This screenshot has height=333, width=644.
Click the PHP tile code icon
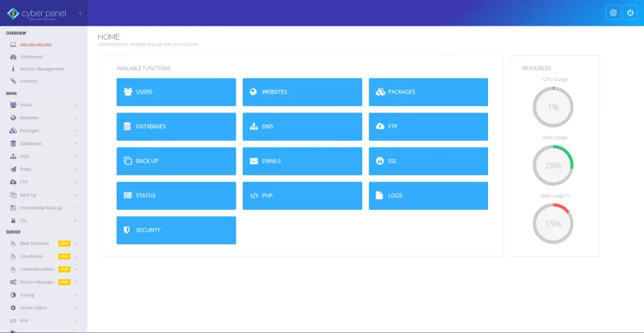coord(254,195)
